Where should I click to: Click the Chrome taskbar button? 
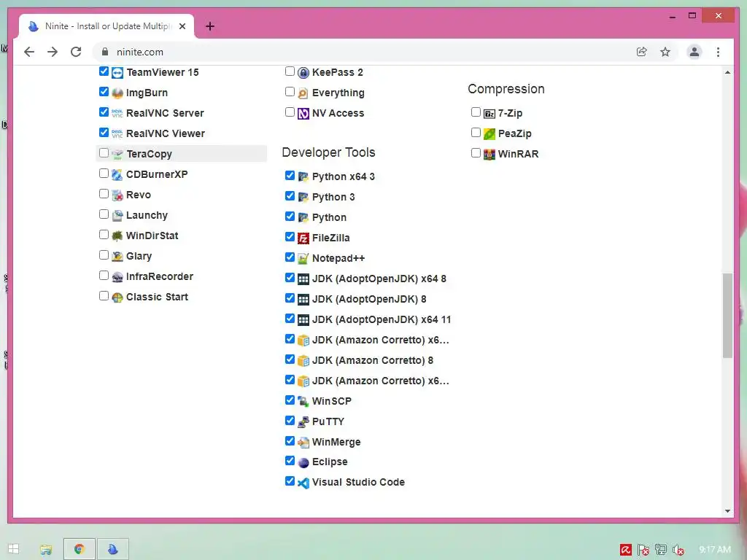(80, 549)
